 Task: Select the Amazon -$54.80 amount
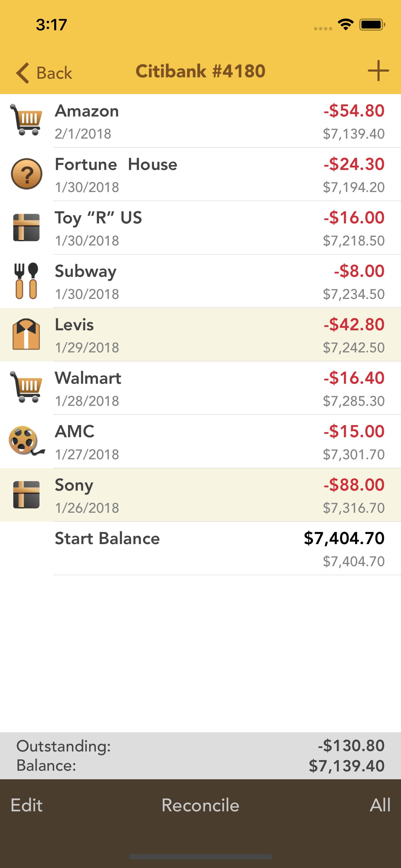tap(354, 111)
